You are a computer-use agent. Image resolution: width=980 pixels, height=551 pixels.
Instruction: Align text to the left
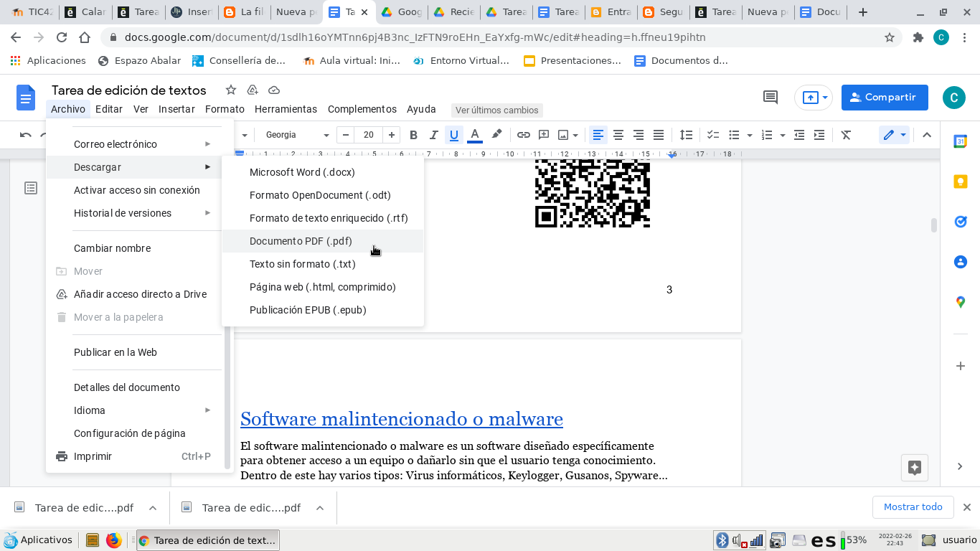pos(598,135)
